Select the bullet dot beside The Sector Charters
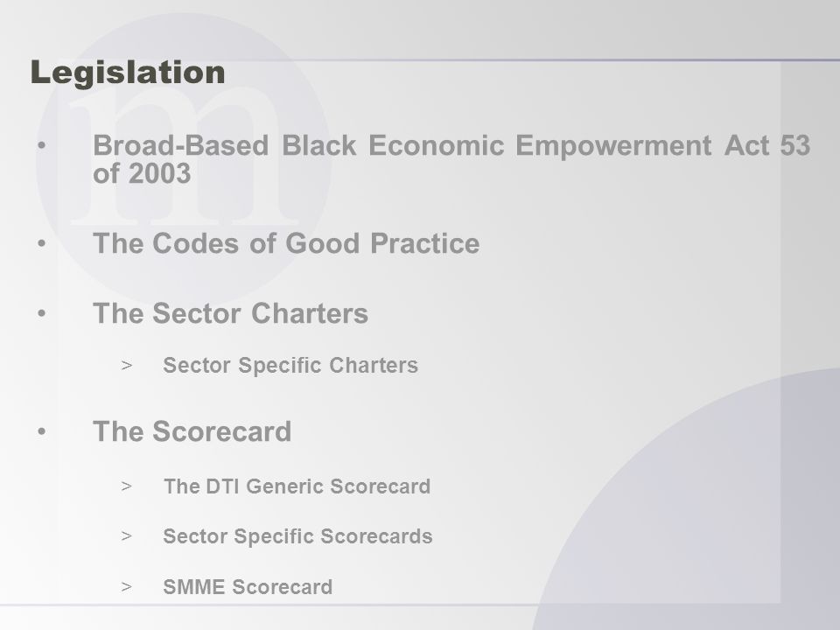840x630 pixels. tap(42, 313)
